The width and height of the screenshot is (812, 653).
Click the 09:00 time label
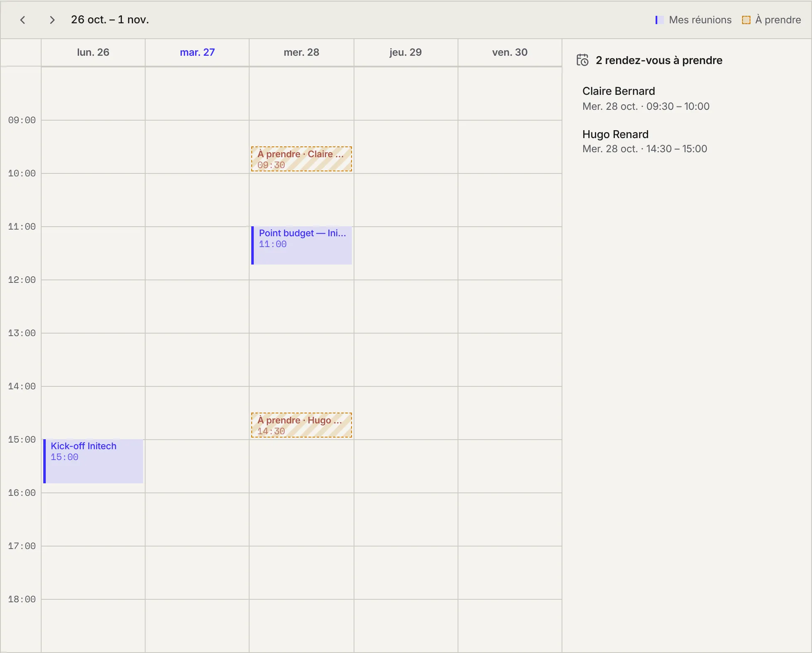(x=22, y=120)
